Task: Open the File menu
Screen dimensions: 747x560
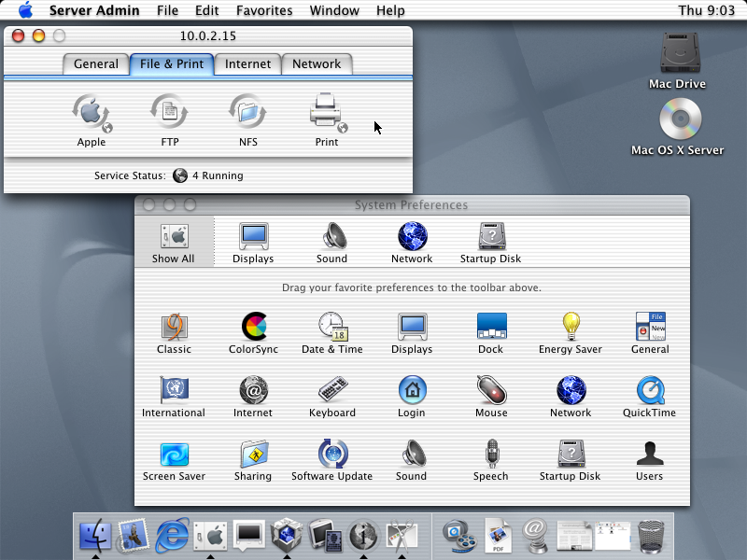Action: point(168,10)
